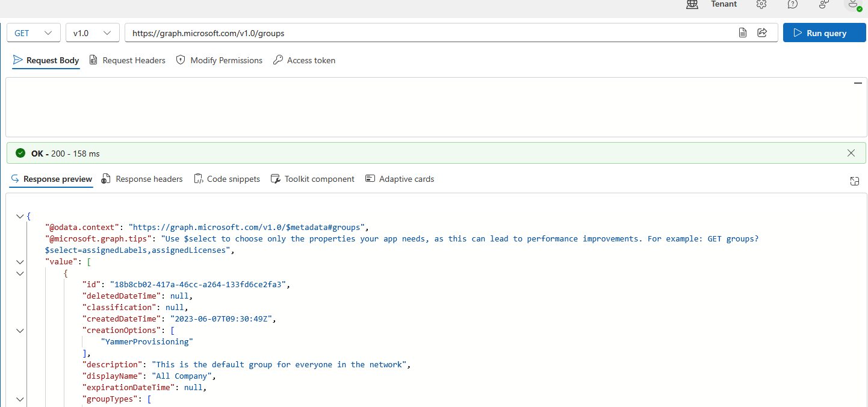Click the document icon in the query URL box
This screenshot has height=407, width=868.
[743, 33]
